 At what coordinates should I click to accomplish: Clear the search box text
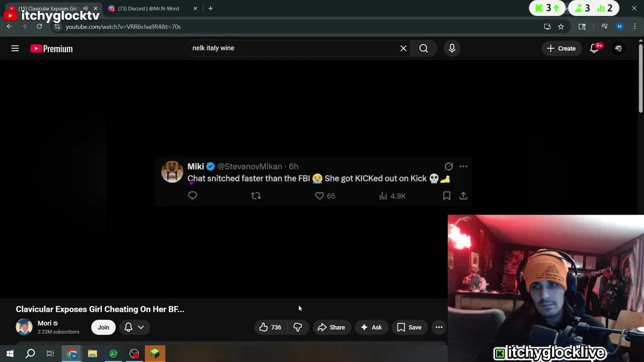(x=404, y=48)
